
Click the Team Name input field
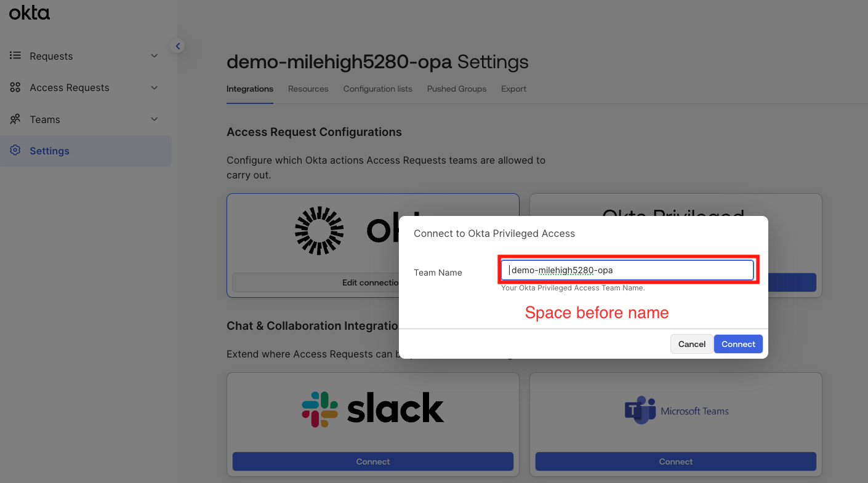coord(627,270)
